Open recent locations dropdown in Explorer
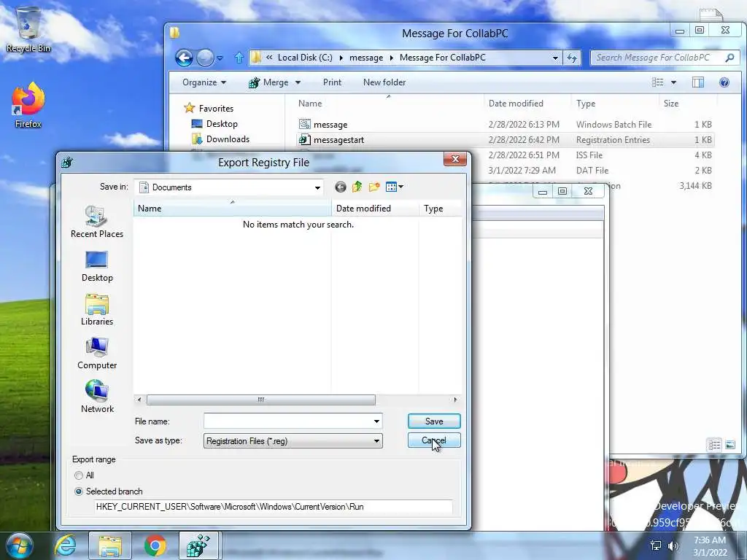Image resolution: width=747 pixels, height=560 pixels. tap(220, 58)
